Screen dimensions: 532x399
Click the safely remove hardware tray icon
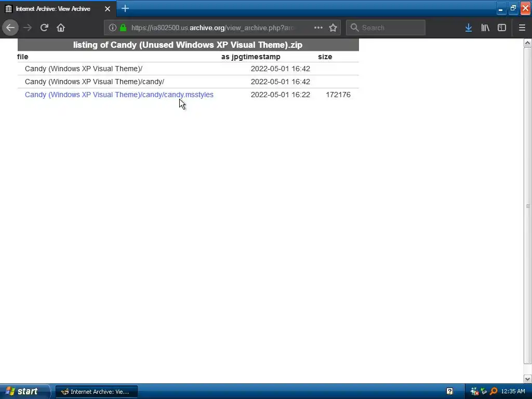[x=484, y=391]
